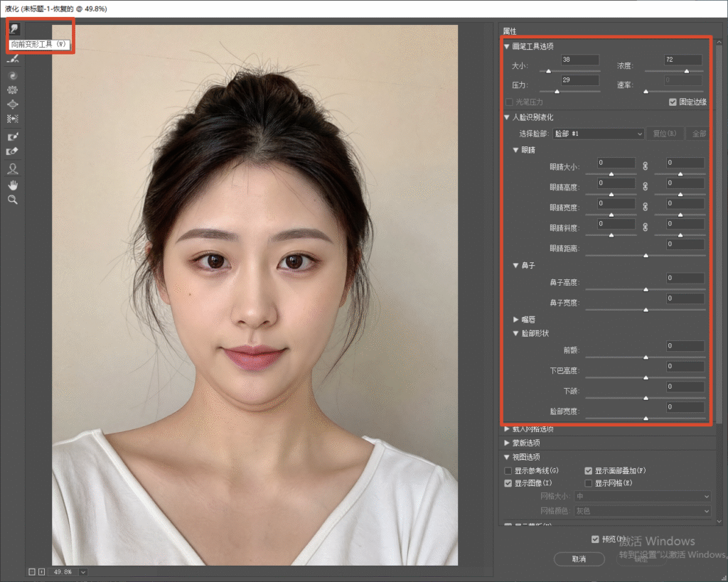The width and height of the screenshot is (728, 582).
Task: Toggle the link icon for 眼睛斜度
Action: (645, 227)
